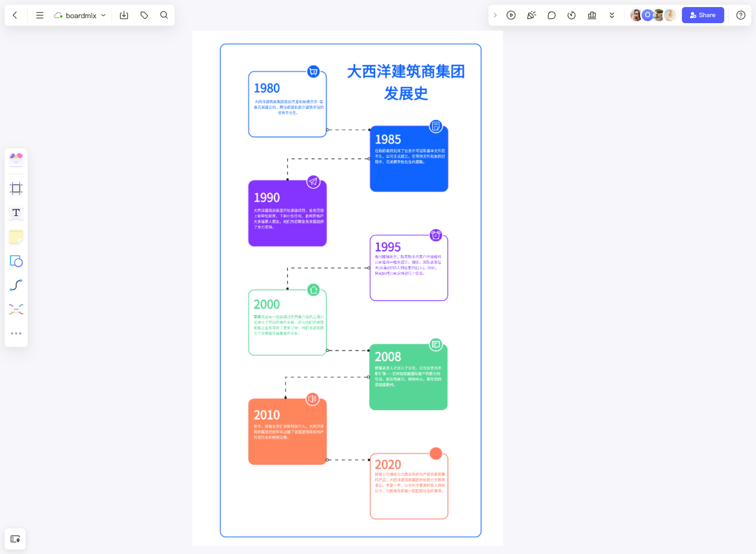
Task: Select the 1990 heading text
Action: 267,197
